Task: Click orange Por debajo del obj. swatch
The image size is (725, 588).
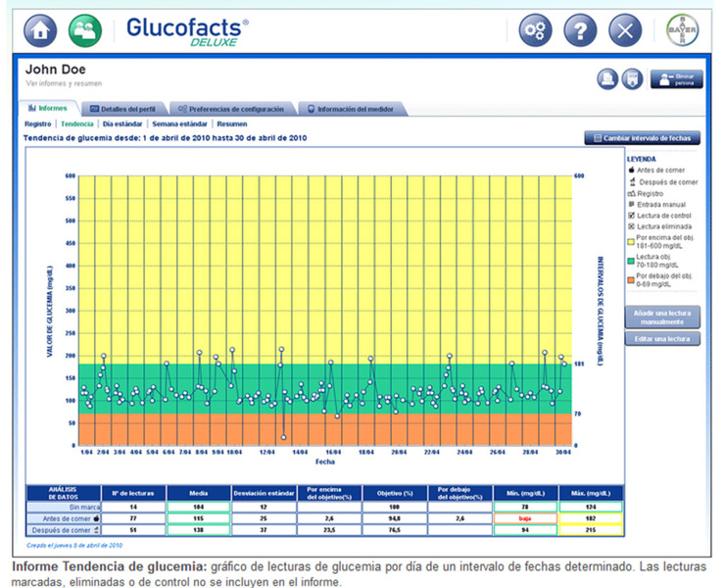Action: click(631, 280)
